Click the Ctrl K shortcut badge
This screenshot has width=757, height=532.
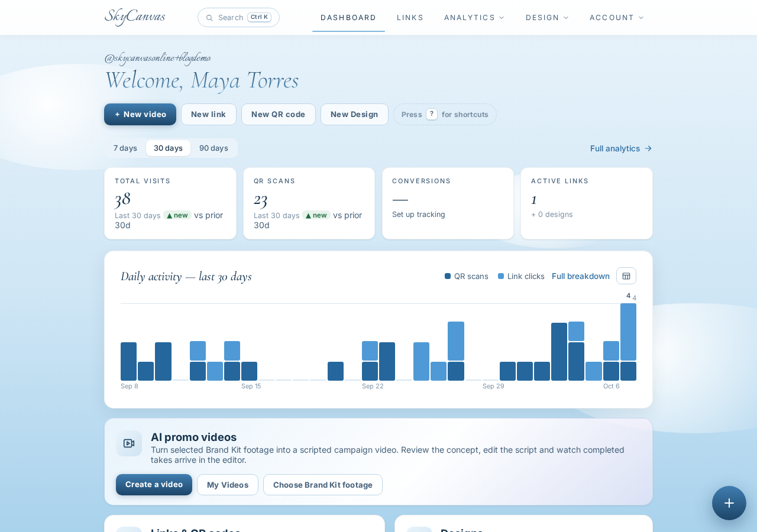259,17
